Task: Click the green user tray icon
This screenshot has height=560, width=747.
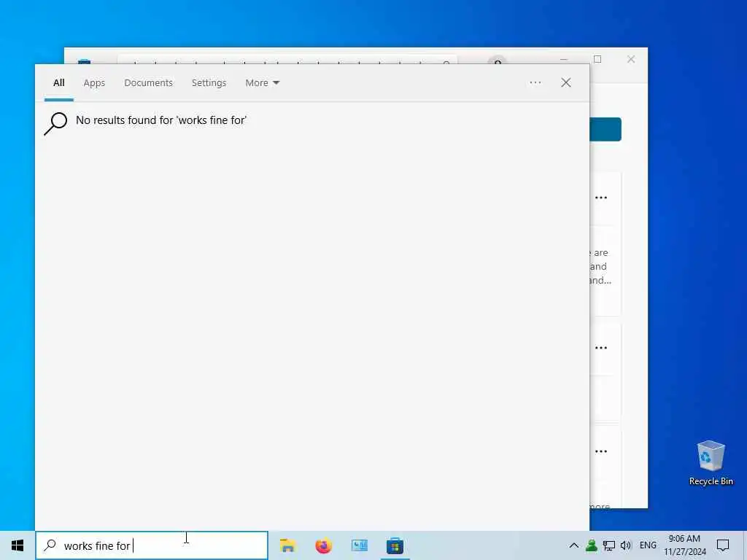Action: pyautogui.click(x=591, y=545)
